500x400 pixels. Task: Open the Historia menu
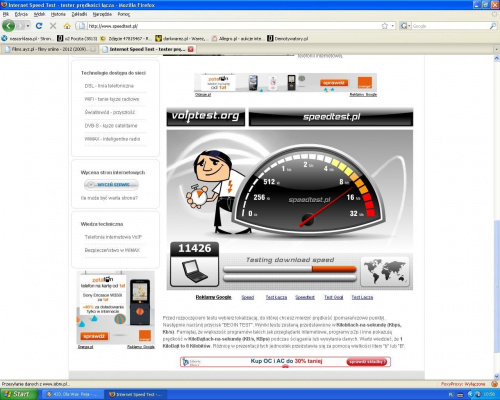pyautogui.click(x=58, y=14)
